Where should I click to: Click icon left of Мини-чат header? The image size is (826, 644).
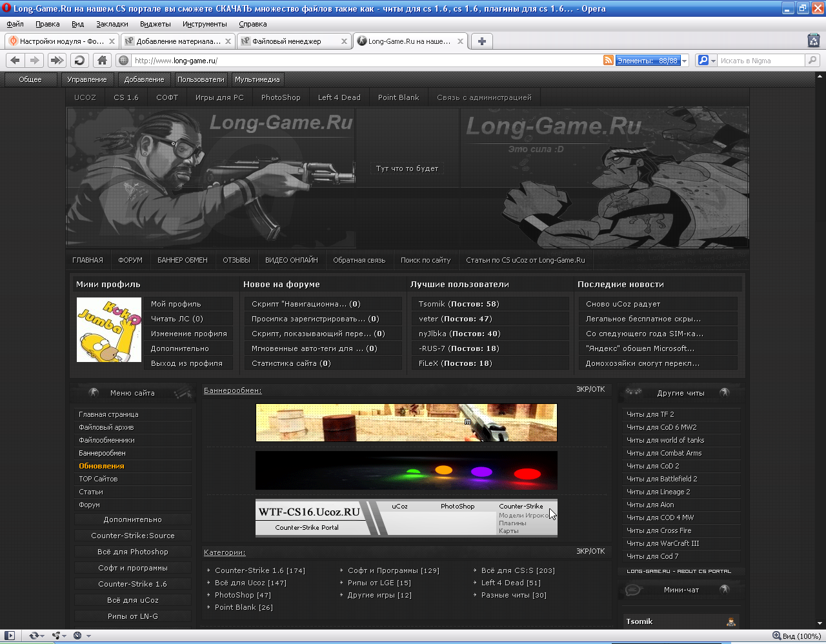coord(634,590)
